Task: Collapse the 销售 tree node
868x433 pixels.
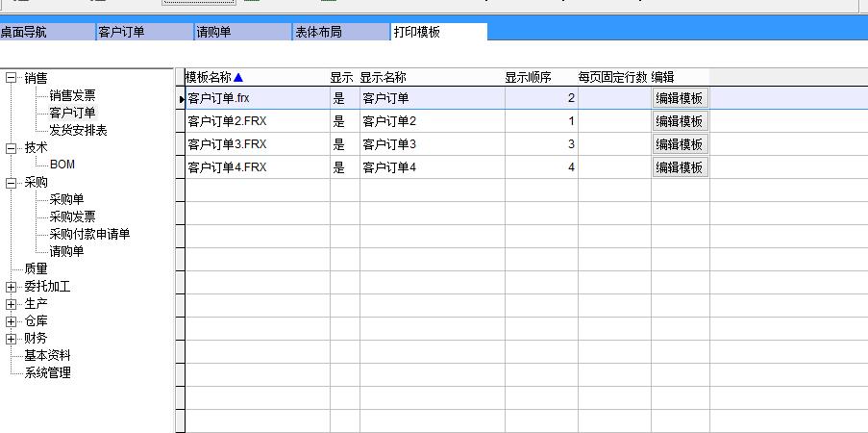Action: (11, 78)
